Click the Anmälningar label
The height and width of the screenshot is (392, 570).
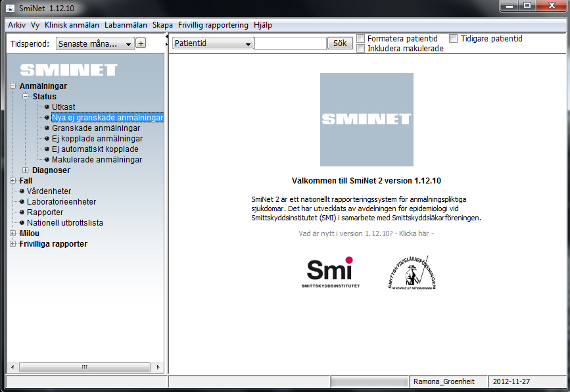[x=43, y=86]
